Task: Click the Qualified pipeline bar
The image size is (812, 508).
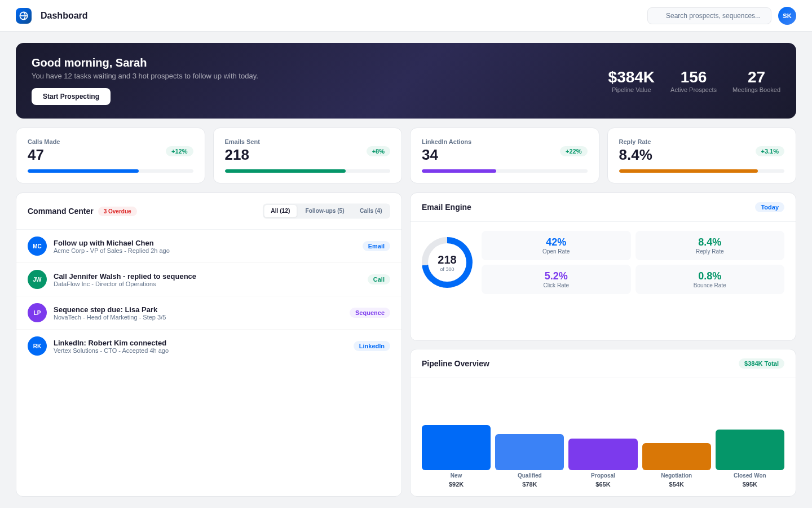Action: click(x=529, y=452)
